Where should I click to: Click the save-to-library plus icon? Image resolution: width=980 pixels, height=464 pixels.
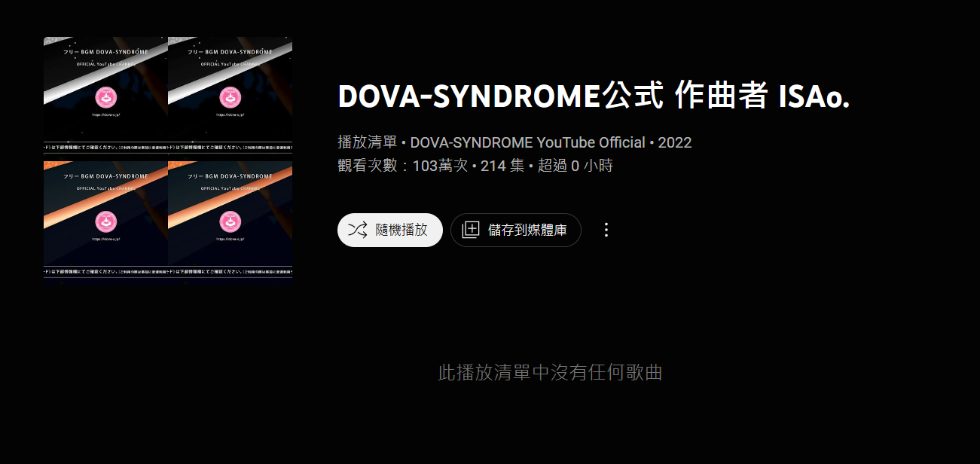(471, 230)
